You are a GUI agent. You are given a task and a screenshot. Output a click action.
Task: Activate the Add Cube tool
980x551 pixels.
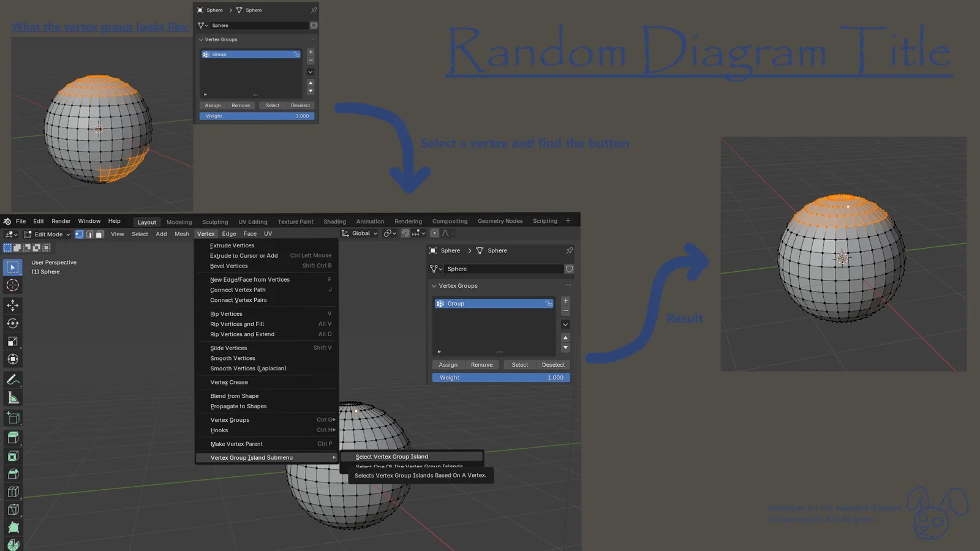tap(12, 419)
